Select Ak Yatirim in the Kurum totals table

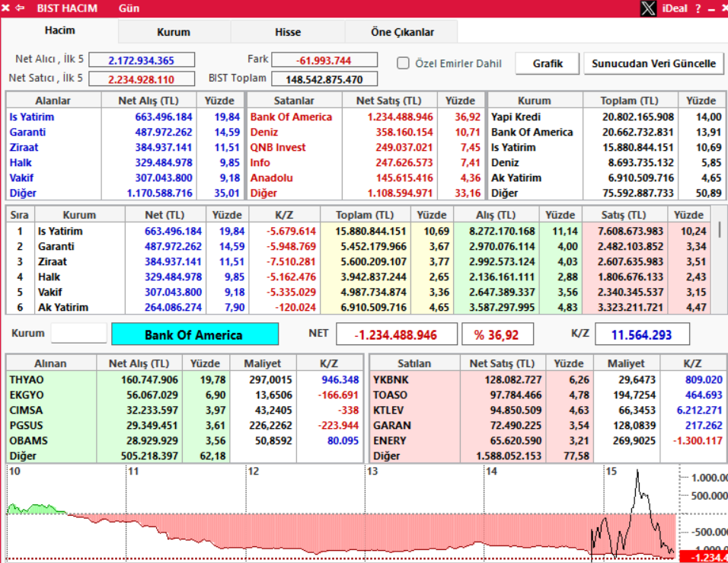pyautogui.click(x=516, y=178)
